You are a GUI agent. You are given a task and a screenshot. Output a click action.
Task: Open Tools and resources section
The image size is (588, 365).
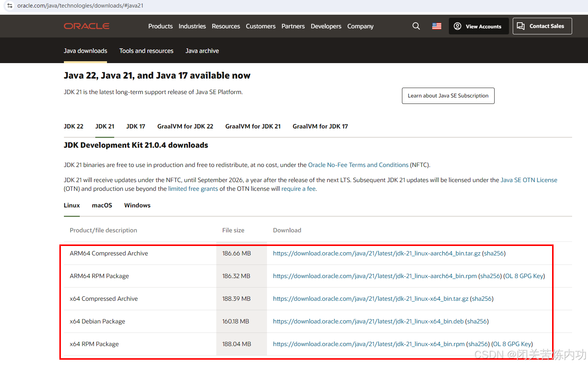coord(146,51)
